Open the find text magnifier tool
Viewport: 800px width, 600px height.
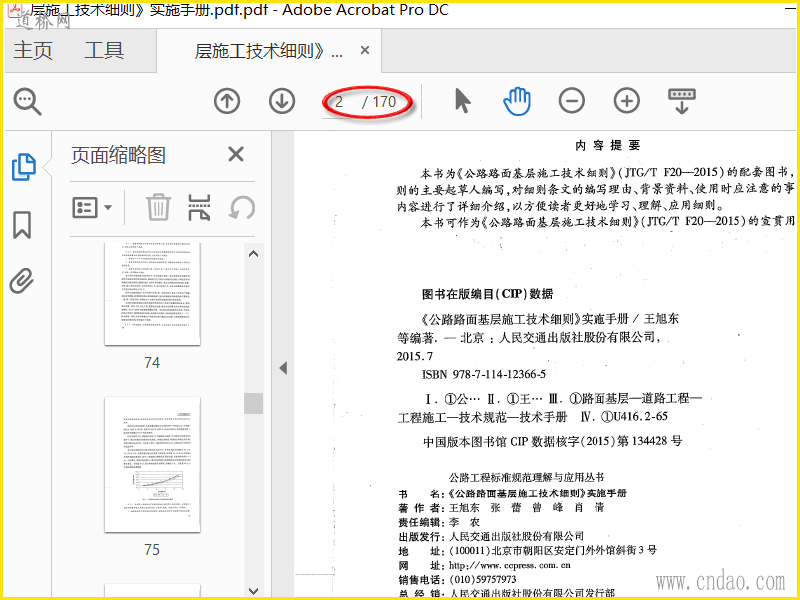click(28, 102)
